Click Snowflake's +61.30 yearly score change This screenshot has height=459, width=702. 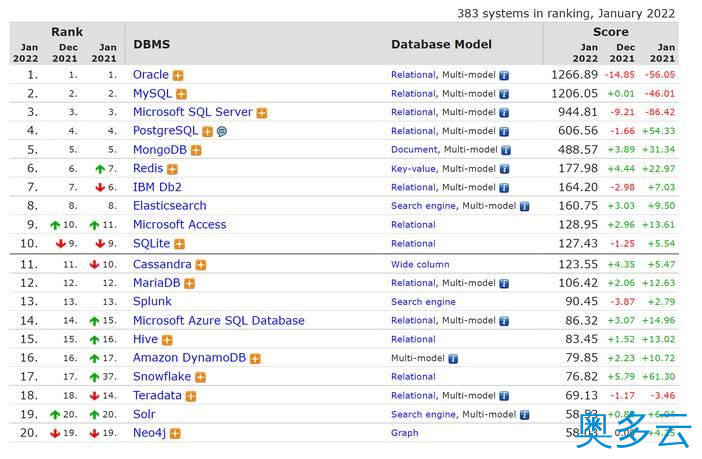[x=659, y=377]
